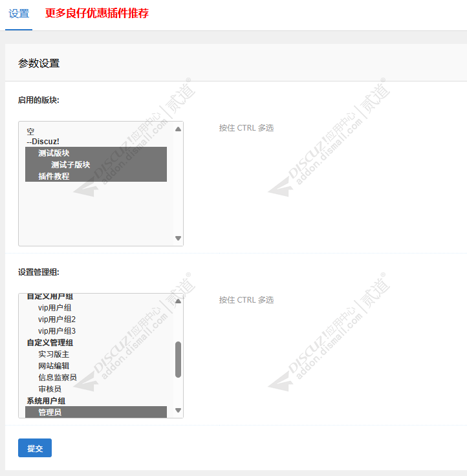The image size is (467, 476).
Task: Select 审核员 in group list
Action: tap(96, 389)
